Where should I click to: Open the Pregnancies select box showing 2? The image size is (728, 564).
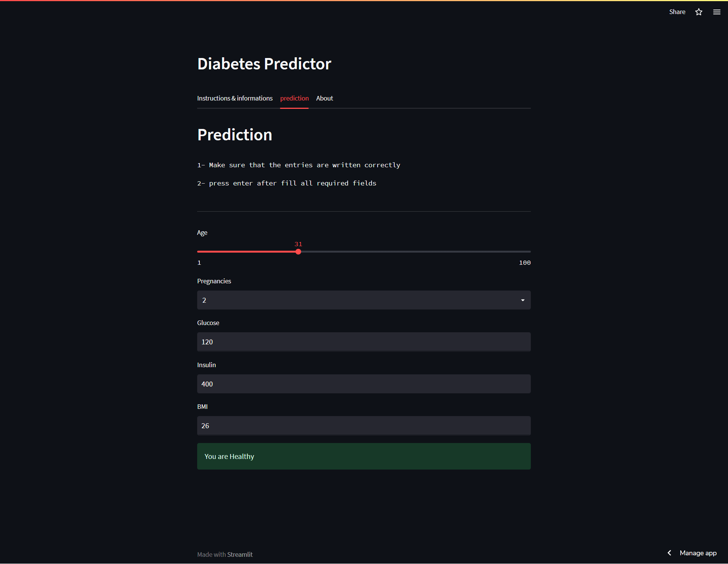tap(364, 300)
